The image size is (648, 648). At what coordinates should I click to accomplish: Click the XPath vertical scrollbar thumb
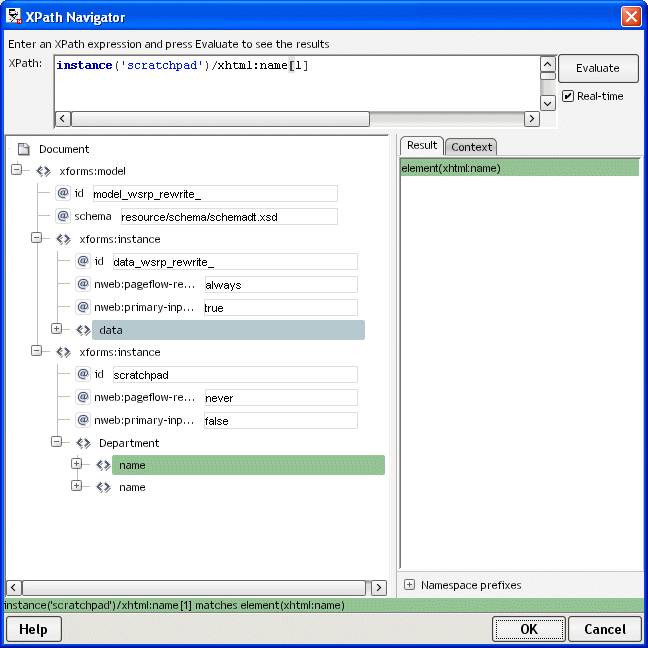tap(548, 76)
